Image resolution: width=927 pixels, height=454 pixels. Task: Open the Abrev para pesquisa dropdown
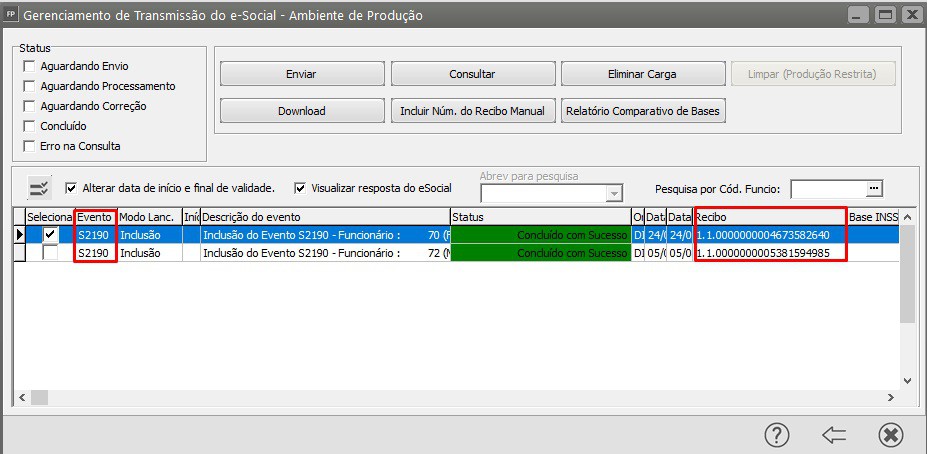[x=615, y=193]
